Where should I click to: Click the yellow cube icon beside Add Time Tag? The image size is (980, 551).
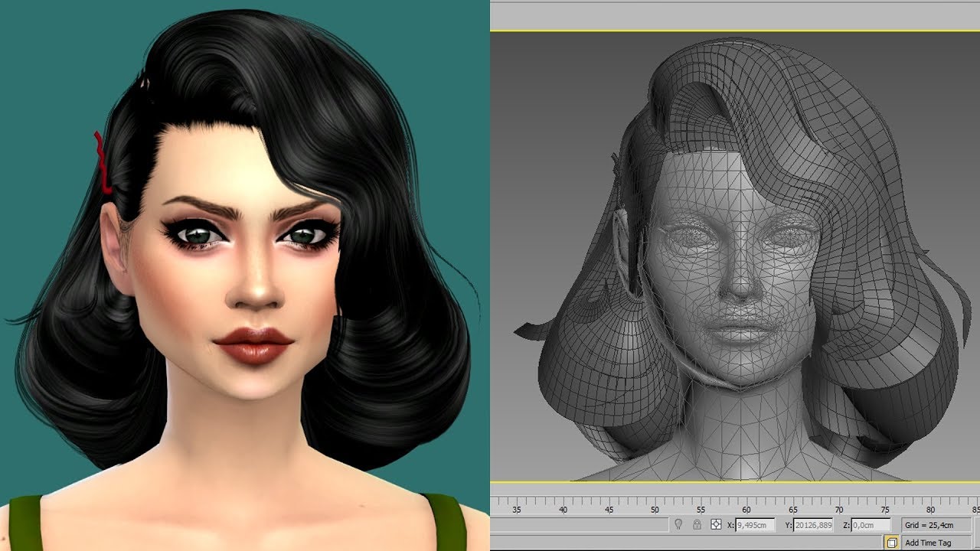(891, 543)
